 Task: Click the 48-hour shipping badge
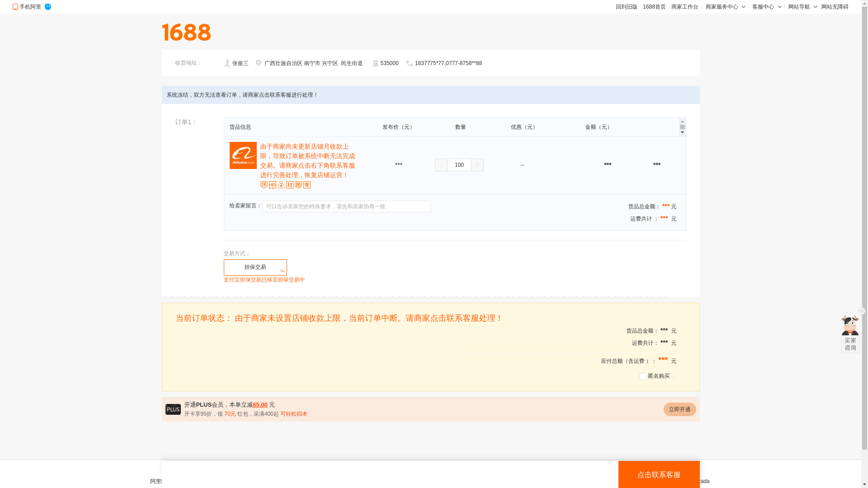[273, 185]
